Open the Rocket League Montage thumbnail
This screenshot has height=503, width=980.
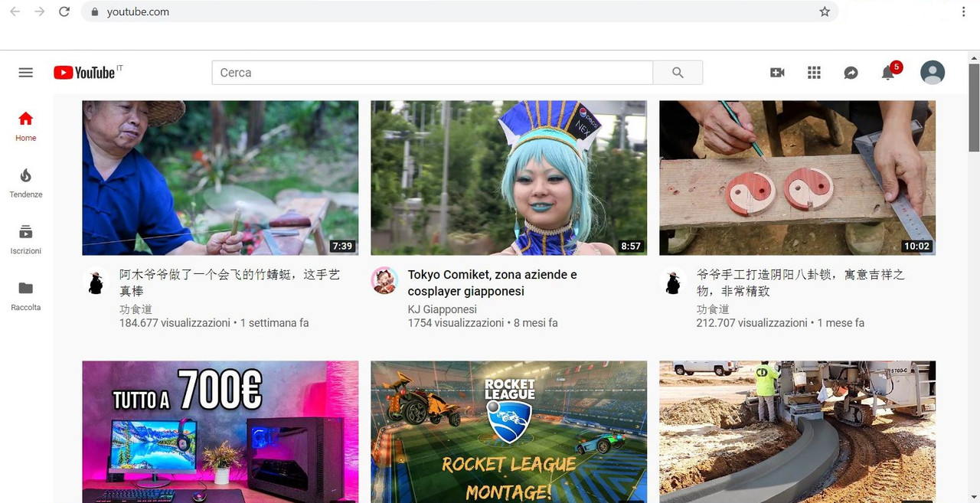pos(508,432)
